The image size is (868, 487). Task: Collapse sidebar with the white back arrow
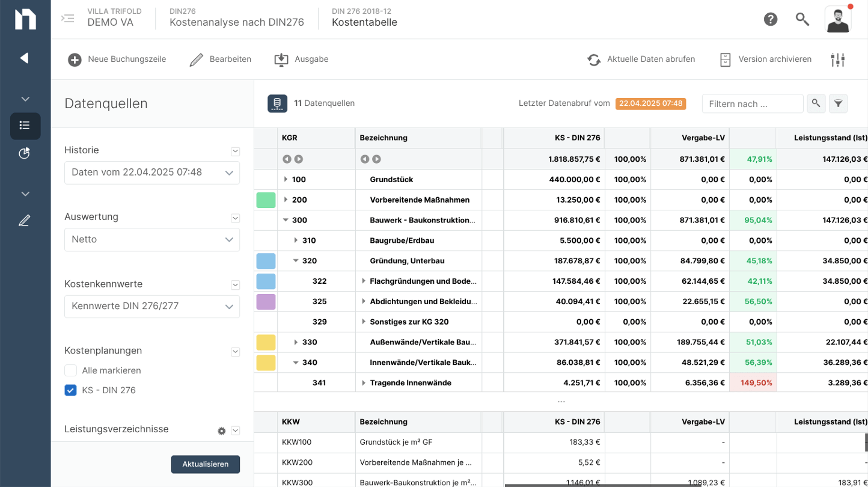(x=25, y=58)
